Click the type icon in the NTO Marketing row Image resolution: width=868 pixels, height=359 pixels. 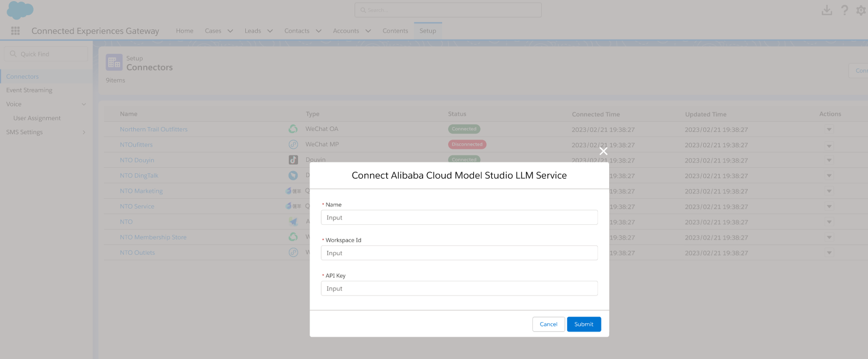[x=293, y=191]
